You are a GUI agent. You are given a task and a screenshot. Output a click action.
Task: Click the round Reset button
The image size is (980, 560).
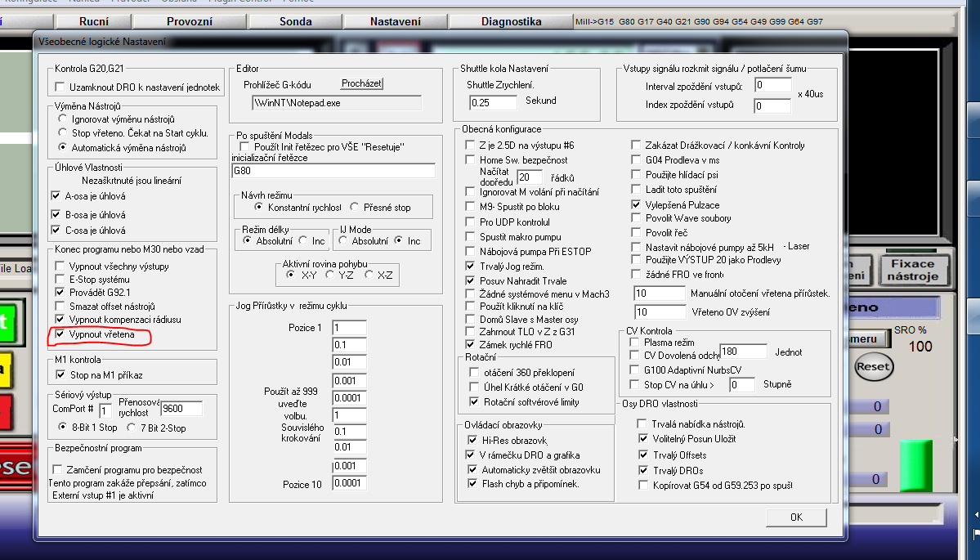click(x=872, y=367)
